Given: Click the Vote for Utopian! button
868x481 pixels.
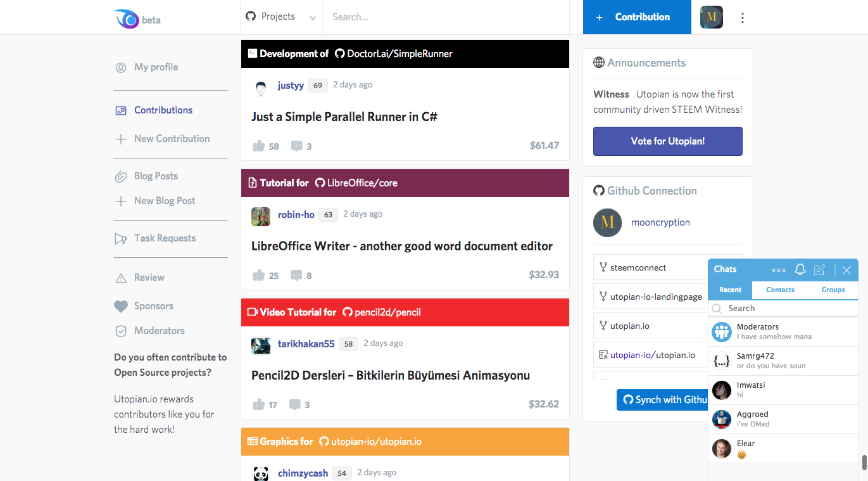Looking at the screenshot, I should point(668,141).
